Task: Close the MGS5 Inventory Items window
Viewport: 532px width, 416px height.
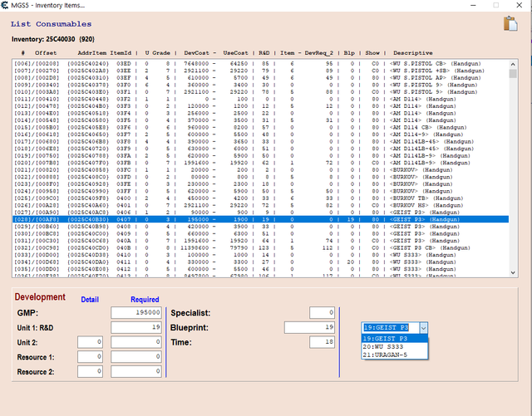Action: click(x=520, y=5)
